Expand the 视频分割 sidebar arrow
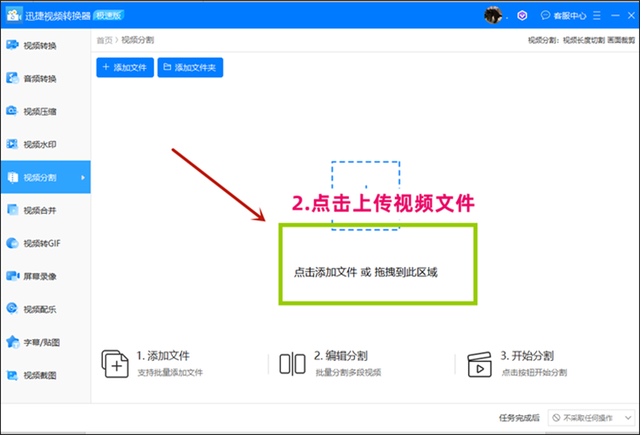The width and height of the screenshot is (640, 435). [82, 178]
